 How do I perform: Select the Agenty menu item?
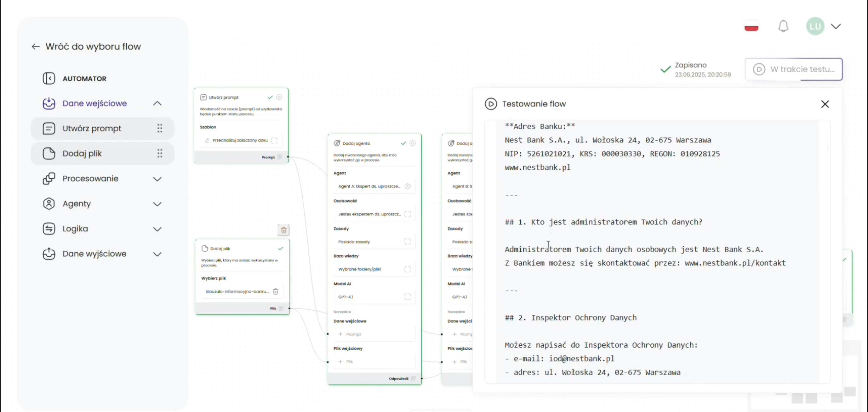click(77, 204)
